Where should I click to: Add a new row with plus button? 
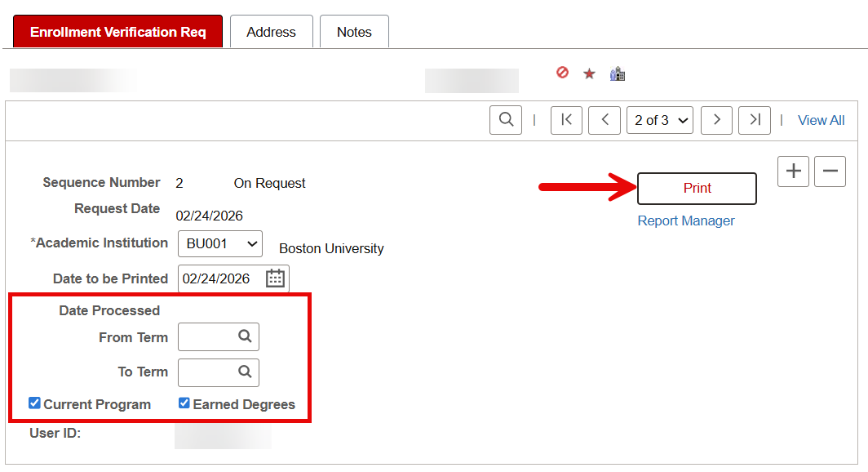[x=793, y=171]
